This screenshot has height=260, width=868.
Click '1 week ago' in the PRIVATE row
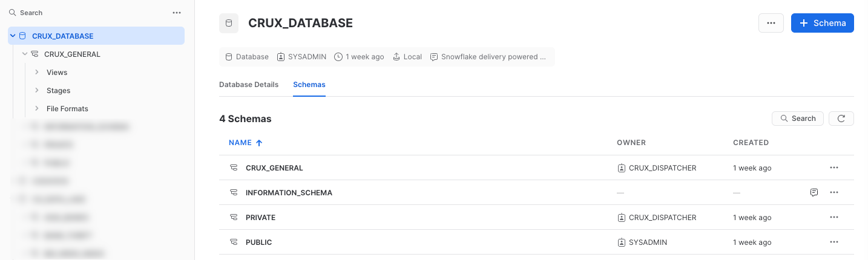coord(752,218)
